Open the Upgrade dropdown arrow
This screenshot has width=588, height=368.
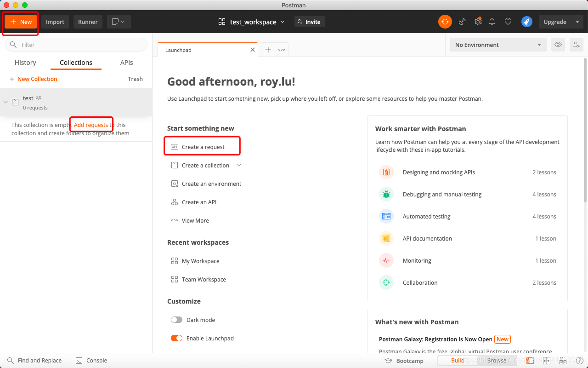(x=577, y=22)
